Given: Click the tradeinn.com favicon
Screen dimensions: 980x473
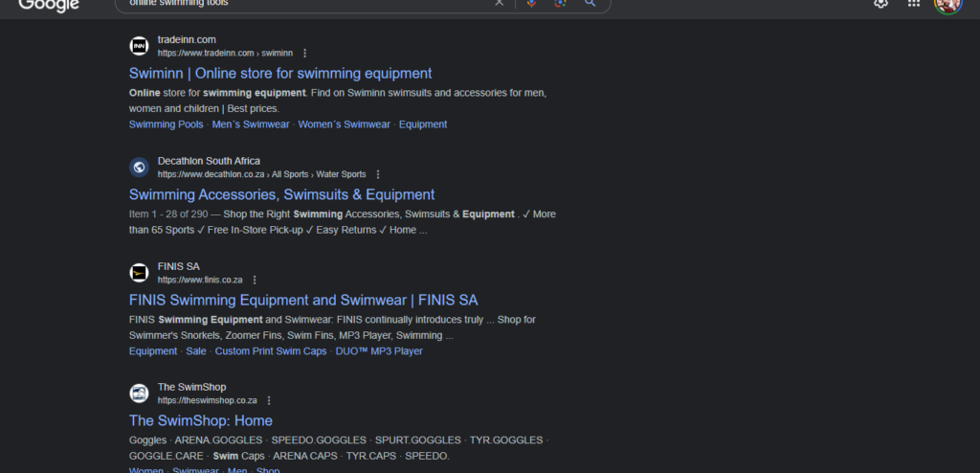Looking at the screenshot, I should click(140, 46).
